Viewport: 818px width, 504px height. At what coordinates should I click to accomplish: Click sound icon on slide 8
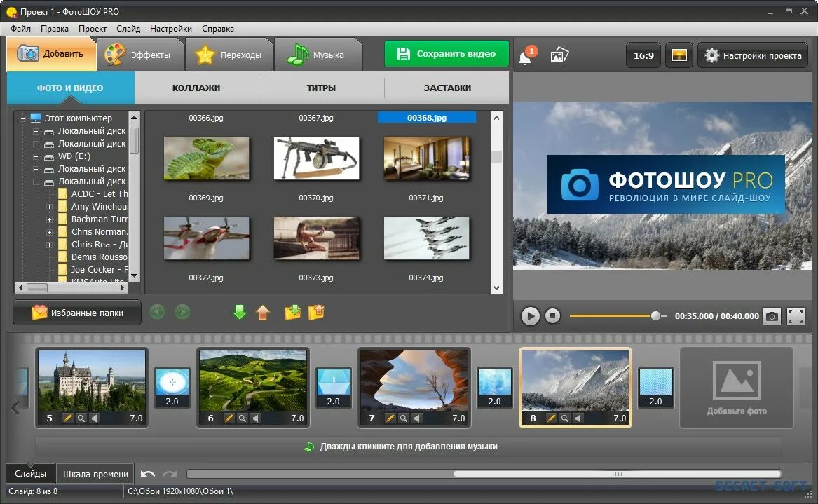(578, 418)
